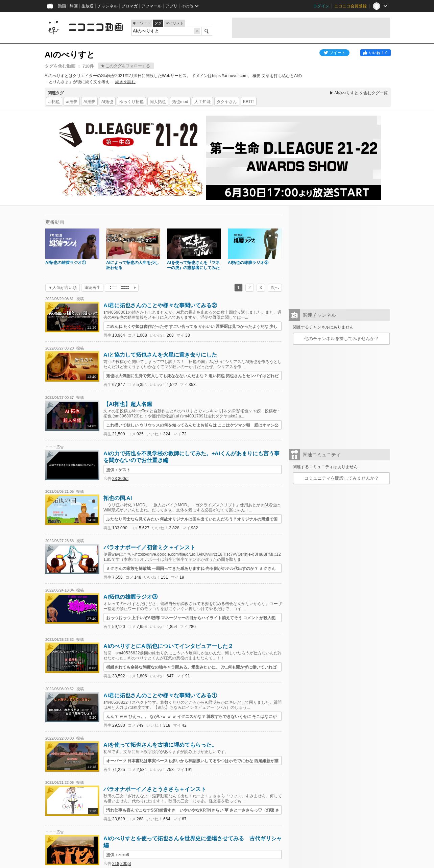434x868 pixels.
Task: Open ブロマガ in the top navigation
Action: click(x=129, y=6)
